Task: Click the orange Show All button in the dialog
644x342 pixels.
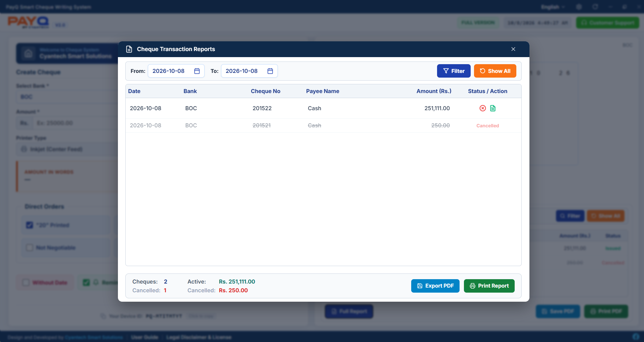Action: pyautogui.click(x=495, y=71)
